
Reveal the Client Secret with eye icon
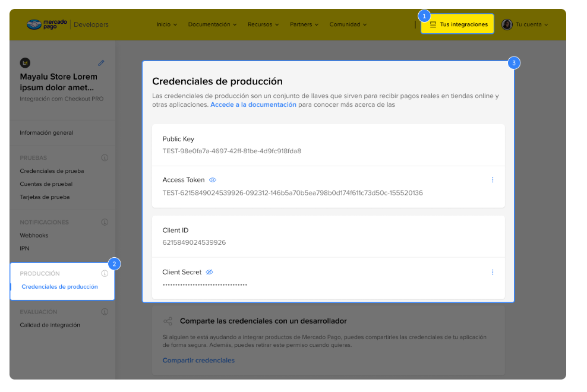point(210,272)
